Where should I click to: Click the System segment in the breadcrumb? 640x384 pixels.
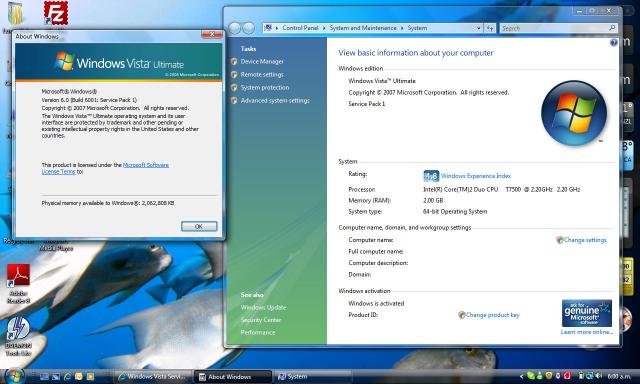[417, 28]
